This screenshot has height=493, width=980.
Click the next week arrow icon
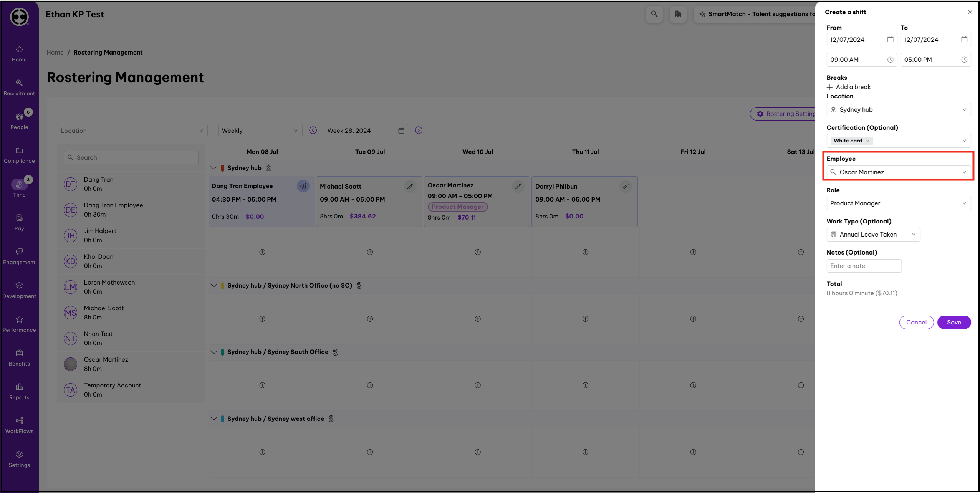[x=419, y=131]
